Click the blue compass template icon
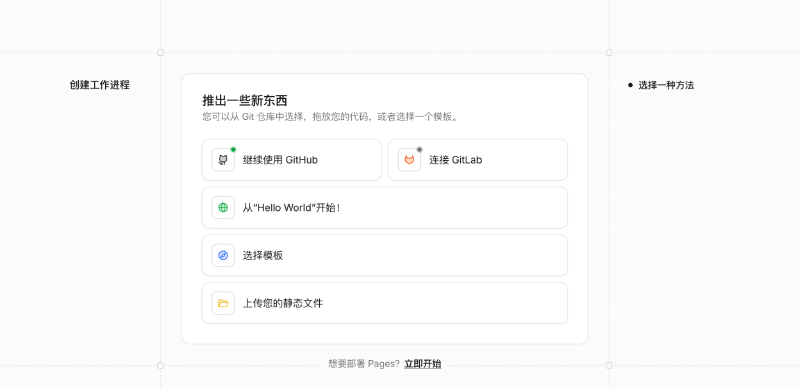Viewport: 800px width, 389px height. (x=223, y=255)
